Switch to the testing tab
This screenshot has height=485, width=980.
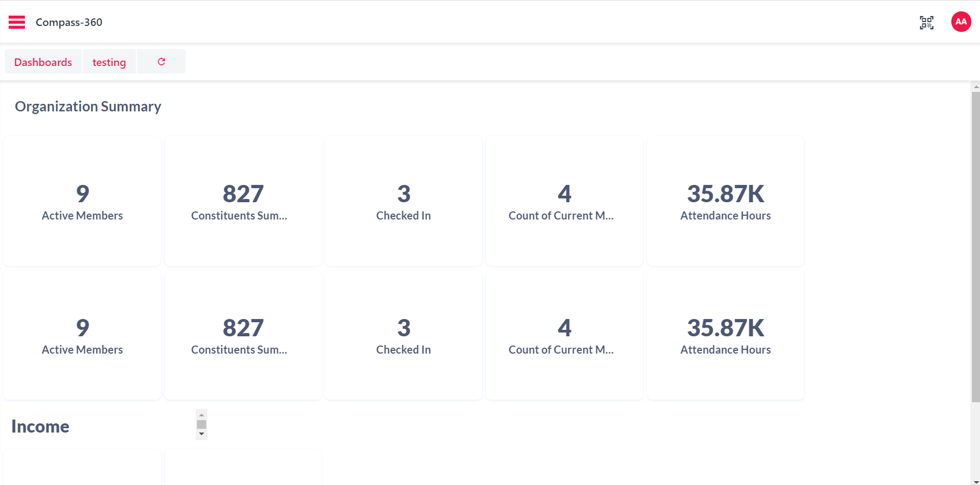point(109,62)
